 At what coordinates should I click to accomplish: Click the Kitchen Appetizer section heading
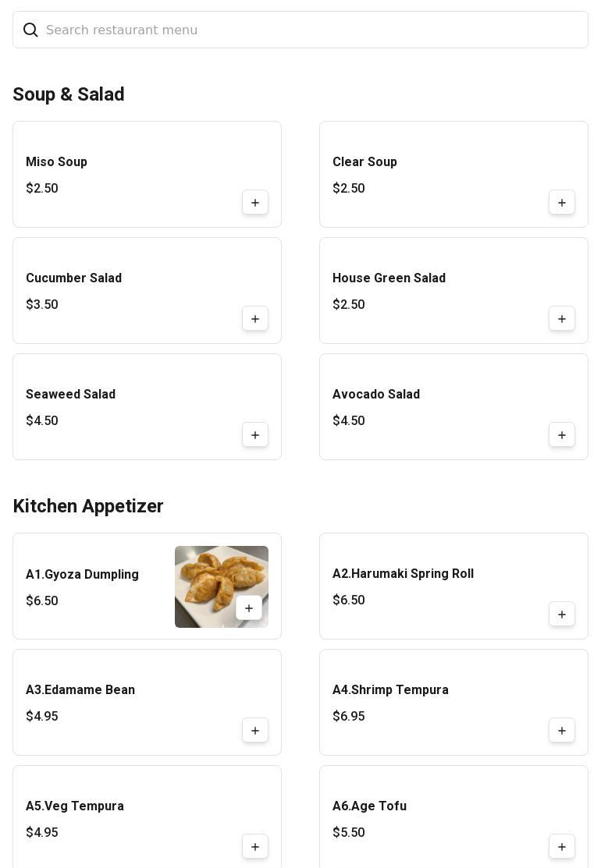[88, 506]
